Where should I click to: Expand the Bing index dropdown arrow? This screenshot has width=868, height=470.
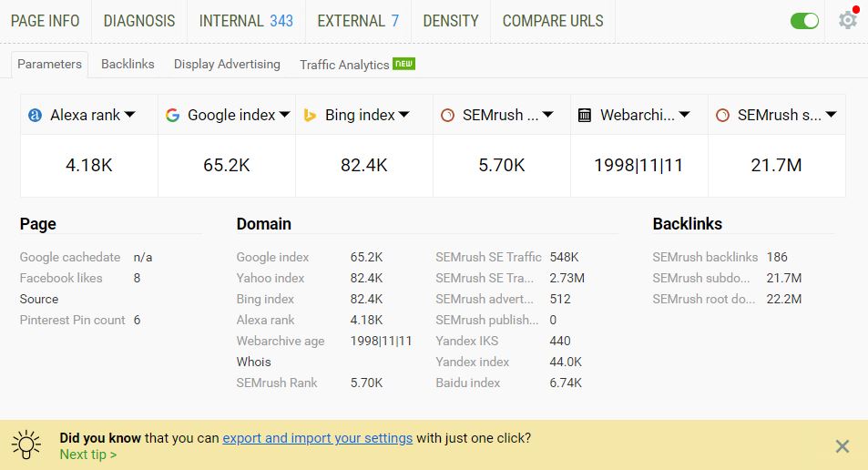(x=404, y=115)
